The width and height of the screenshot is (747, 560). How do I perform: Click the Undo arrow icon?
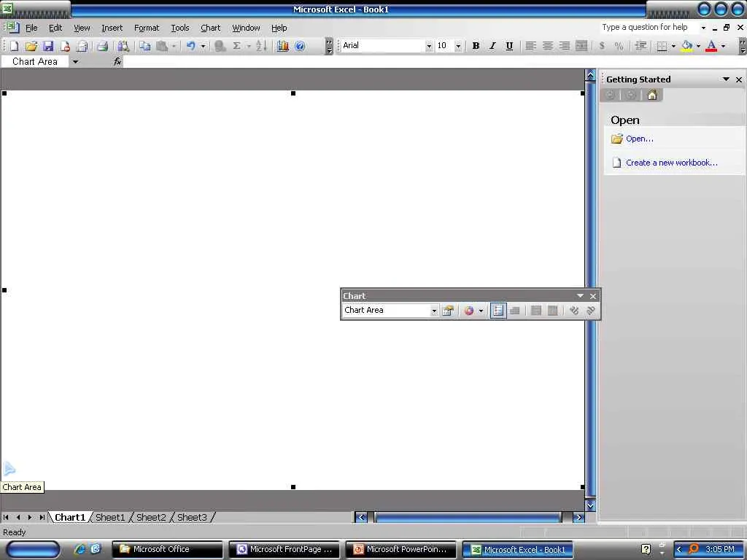pos(190,46)
